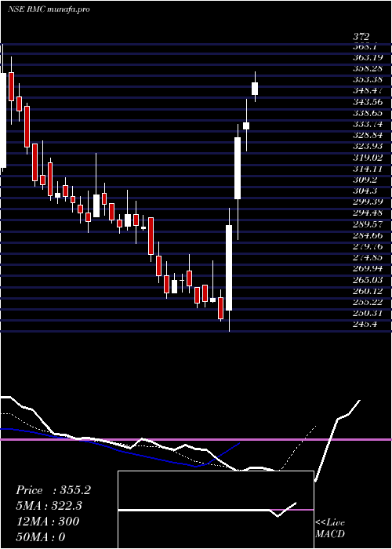Click the 269.94 price axis label
Image resolution: width=392 pixels, height=549 pixels.
click(368, 268)
